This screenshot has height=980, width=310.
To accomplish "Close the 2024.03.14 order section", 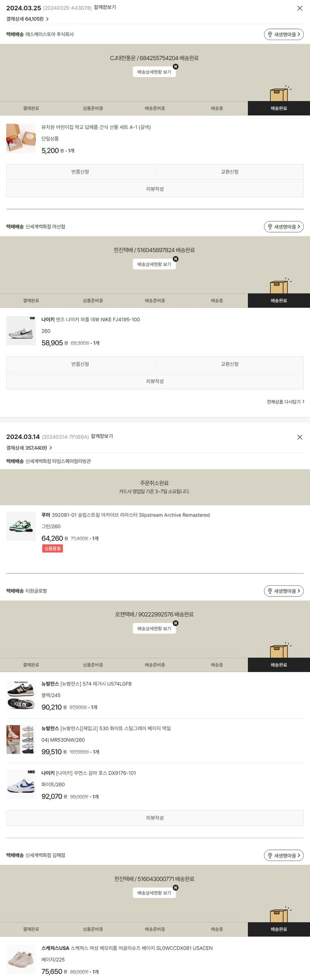I will [300, 437].
